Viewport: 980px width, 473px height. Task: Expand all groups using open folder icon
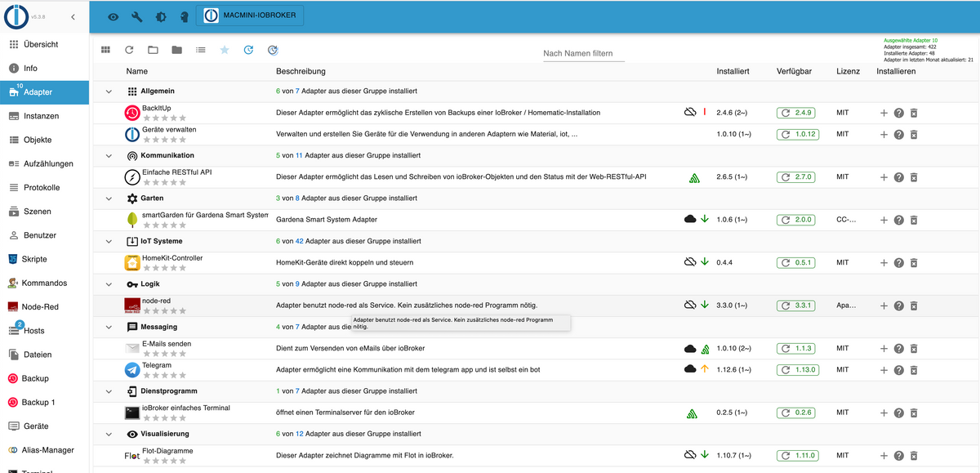[x=153, y=50]
